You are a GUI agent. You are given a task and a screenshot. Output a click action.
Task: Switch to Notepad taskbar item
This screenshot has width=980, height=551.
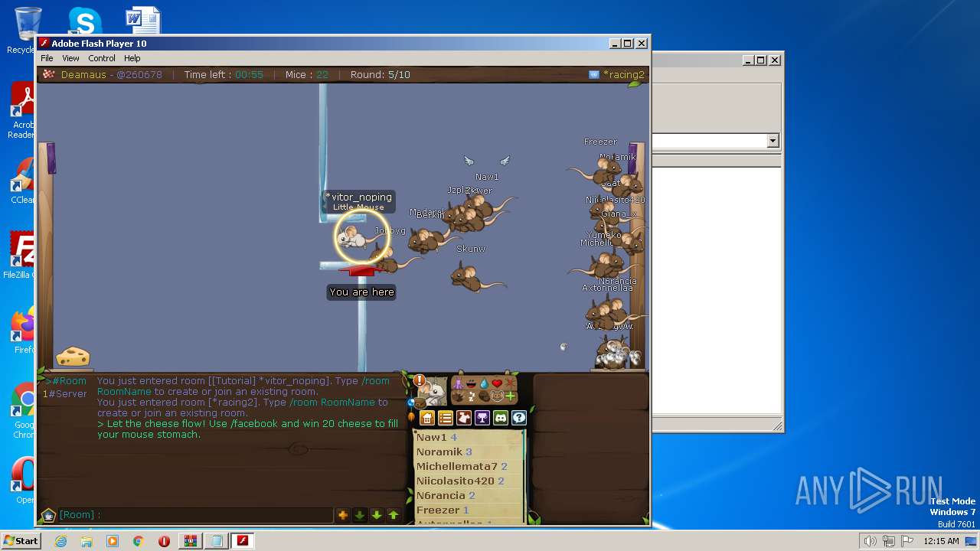pyautogui.click(x=217, y=540)
